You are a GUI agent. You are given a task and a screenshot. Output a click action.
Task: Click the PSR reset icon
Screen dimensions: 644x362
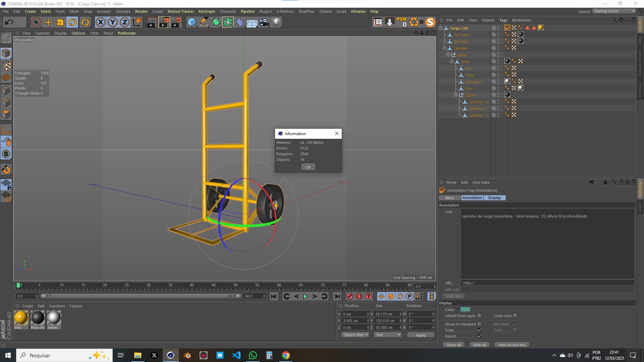(x=402, y=22)
